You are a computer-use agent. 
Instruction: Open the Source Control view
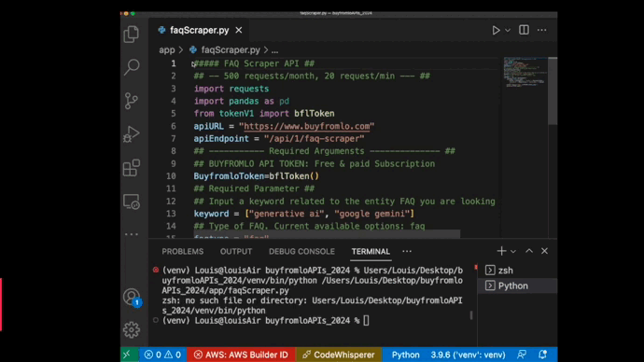pyautogui.click(x=132, y=101)
